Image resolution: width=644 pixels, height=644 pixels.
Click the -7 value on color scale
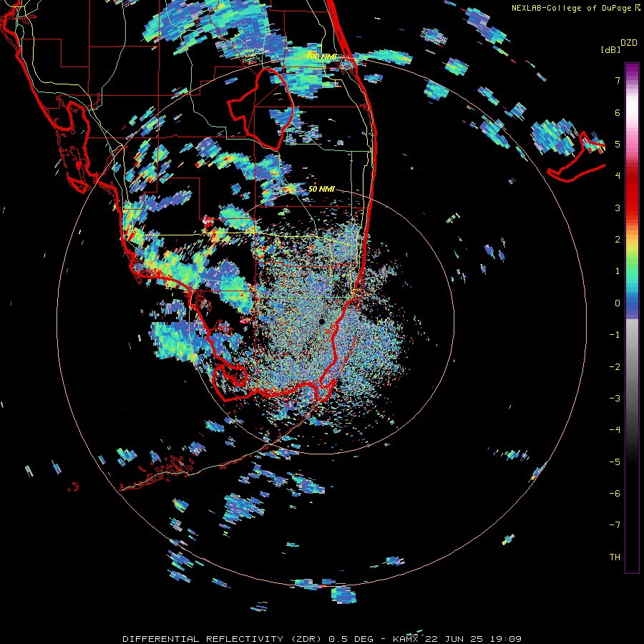click(x=615, y=525)
